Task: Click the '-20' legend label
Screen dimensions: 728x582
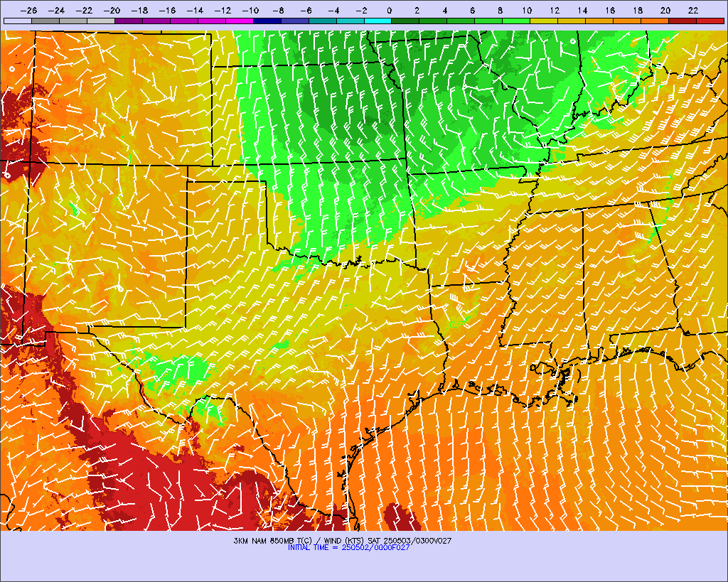Action: [x=112, y=10]
